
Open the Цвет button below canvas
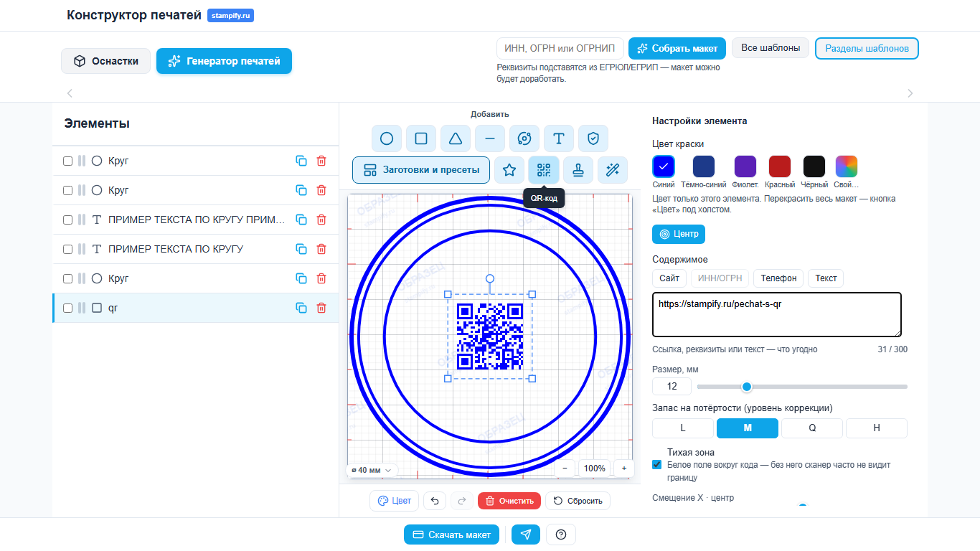pos(394,501)
